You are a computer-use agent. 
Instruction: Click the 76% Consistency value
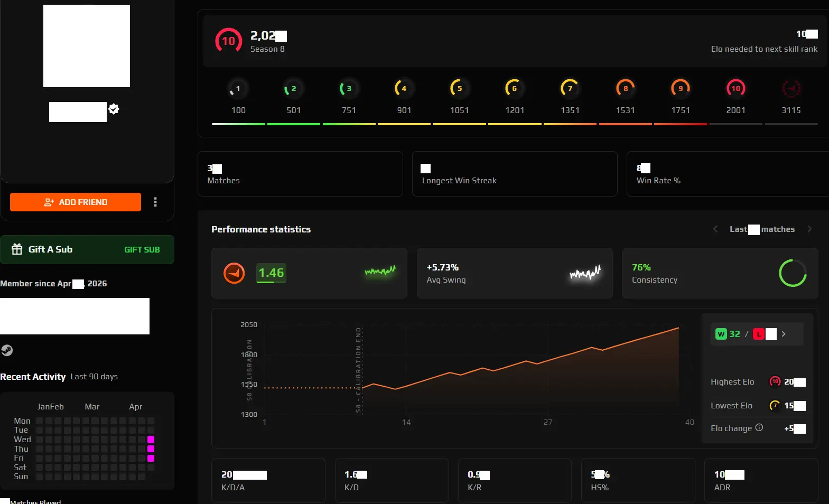[x=641, y=267]
